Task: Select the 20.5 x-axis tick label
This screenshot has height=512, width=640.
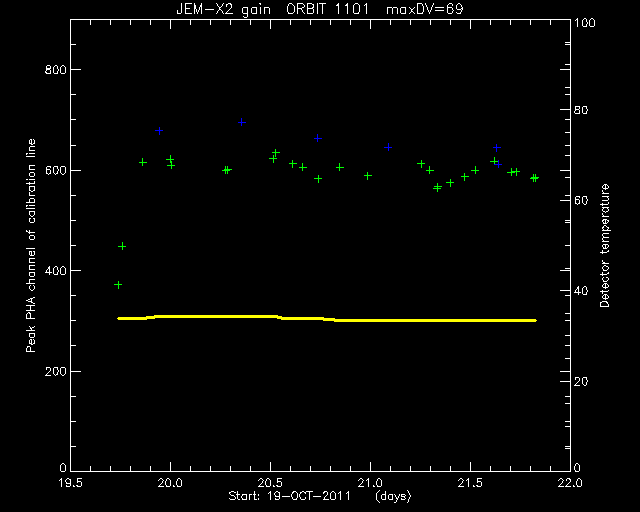Action: [x=270, y=483]
